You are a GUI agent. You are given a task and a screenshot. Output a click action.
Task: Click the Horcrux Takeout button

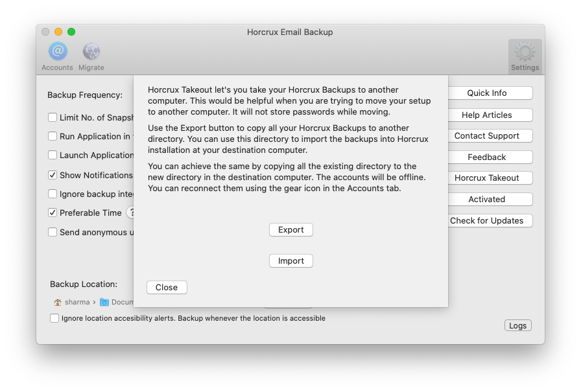(x=490, y=178)
